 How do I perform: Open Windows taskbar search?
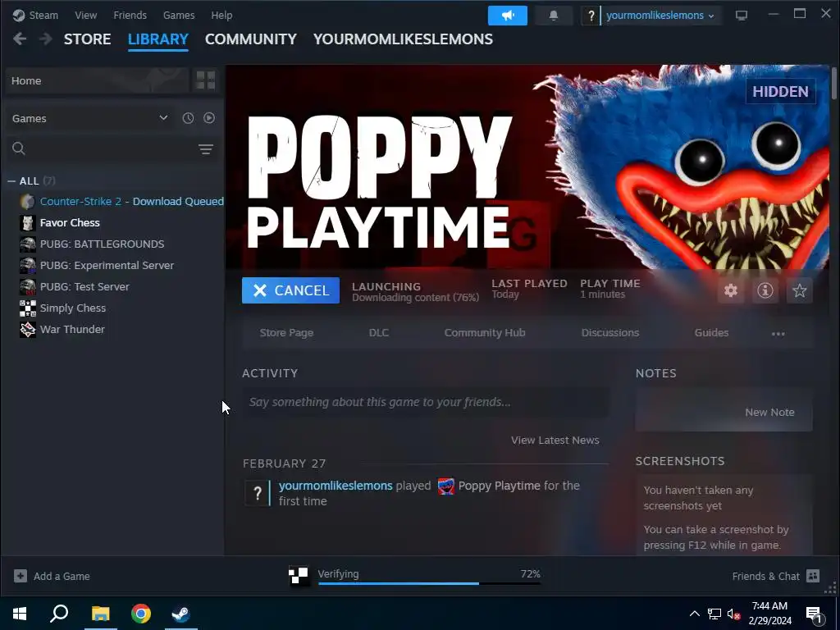[59, 614]
